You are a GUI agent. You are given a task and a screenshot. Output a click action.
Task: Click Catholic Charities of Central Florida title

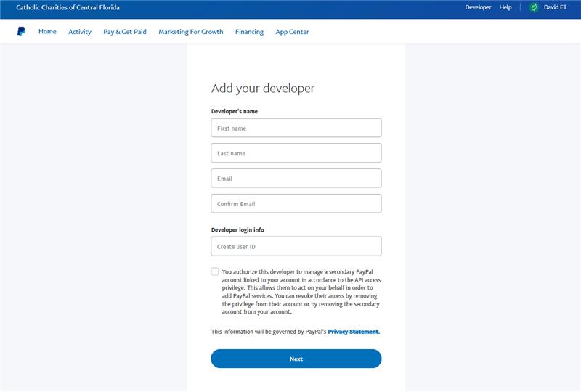68,7
